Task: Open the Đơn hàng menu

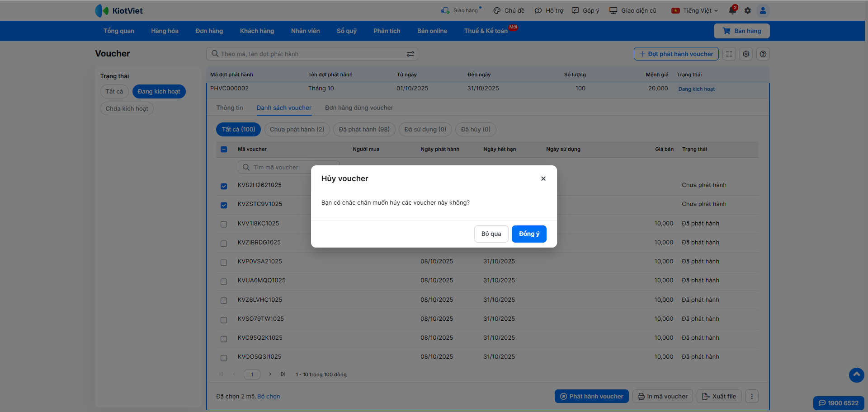Action: [209, 31]
